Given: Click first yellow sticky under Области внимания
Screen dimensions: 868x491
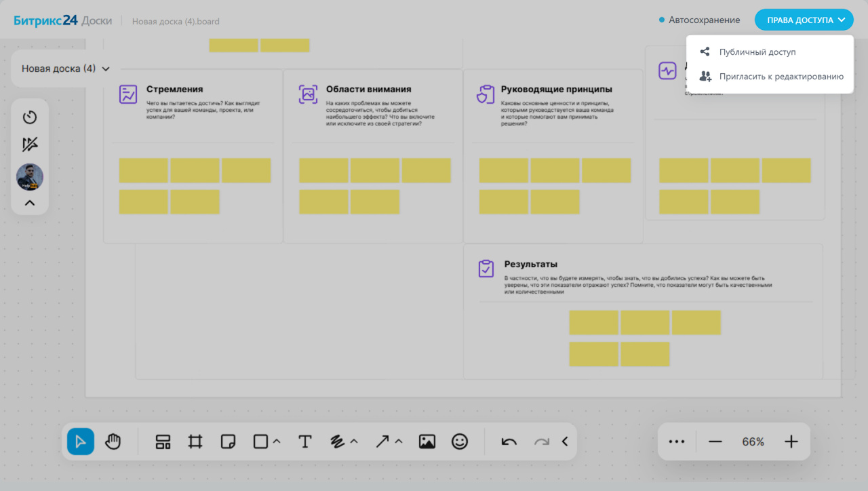Looking at the screenshot, I should click(323, 170).
